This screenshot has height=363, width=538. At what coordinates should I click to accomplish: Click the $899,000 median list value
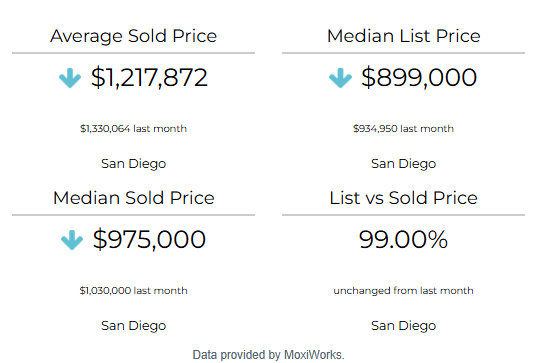[419, 78]
